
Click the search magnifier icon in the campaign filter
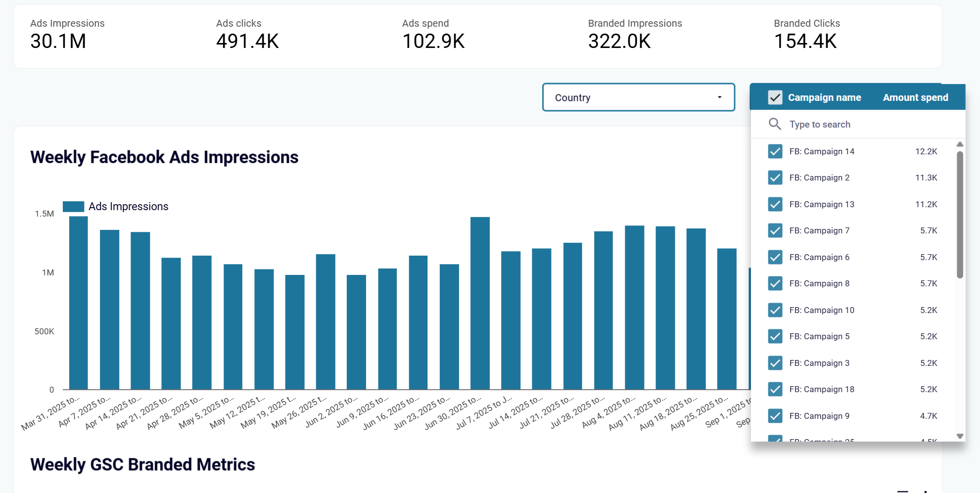point(775,124)
